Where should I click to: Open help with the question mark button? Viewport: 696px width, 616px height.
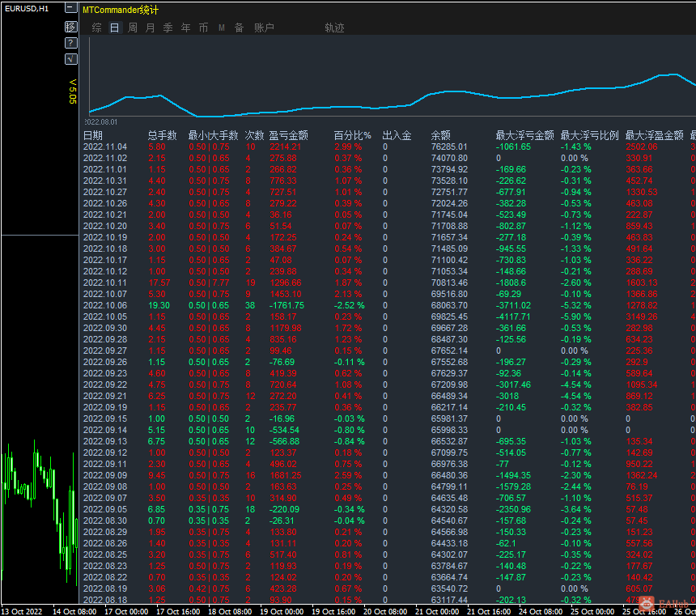pyautogui.click(x=71, y=43)
